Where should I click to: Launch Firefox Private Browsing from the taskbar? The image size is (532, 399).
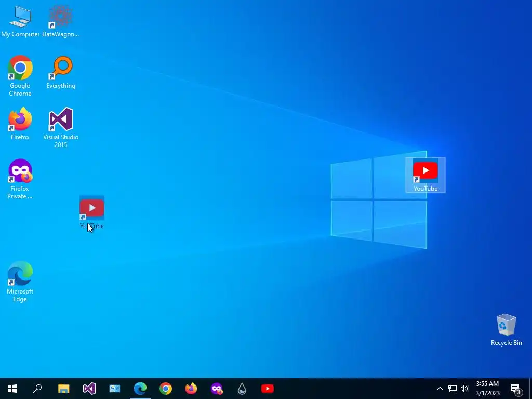(x=217, y=389)
